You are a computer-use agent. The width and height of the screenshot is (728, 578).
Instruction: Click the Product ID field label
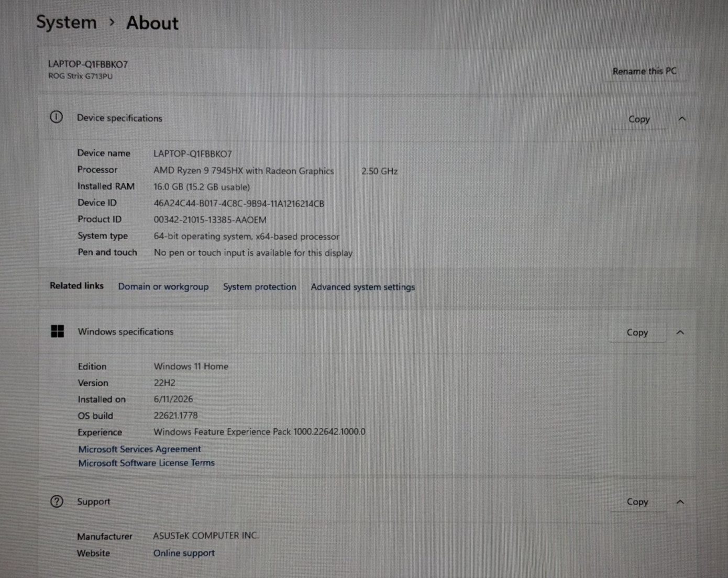(x=100, y=219)
